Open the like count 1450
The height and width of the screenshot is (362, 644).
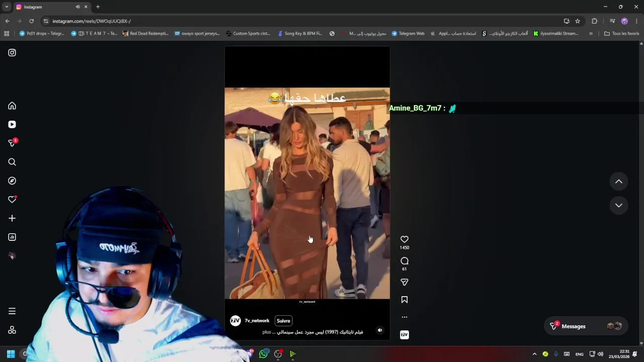pyautogui.click(x=405, y=248)
